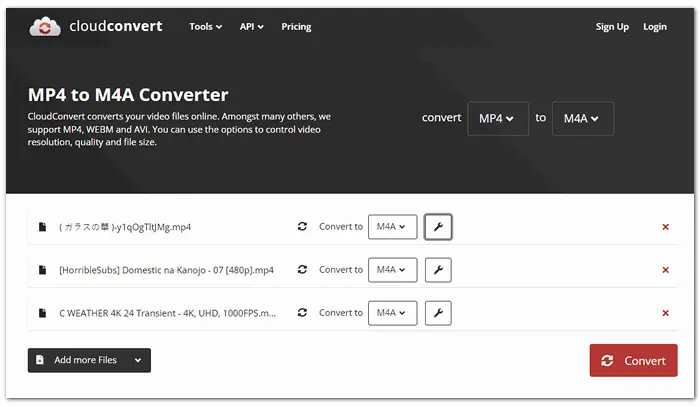Open settings wrench for ガラスの華 mp4 file

[x=438, y=227]
